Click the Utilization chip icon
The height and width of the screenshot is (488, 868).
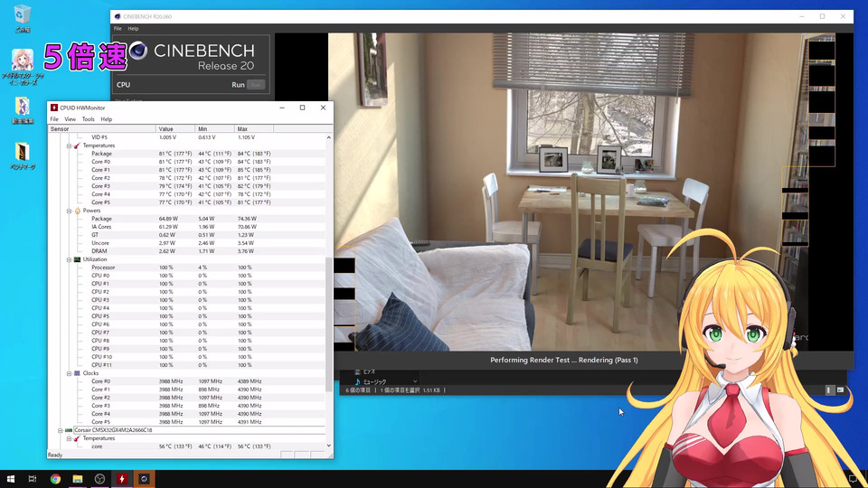click(x=78, y=259)
